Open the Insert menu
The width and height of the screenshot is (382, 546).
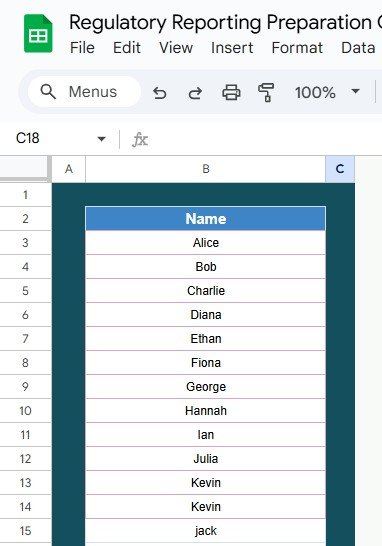click(232, 48)
